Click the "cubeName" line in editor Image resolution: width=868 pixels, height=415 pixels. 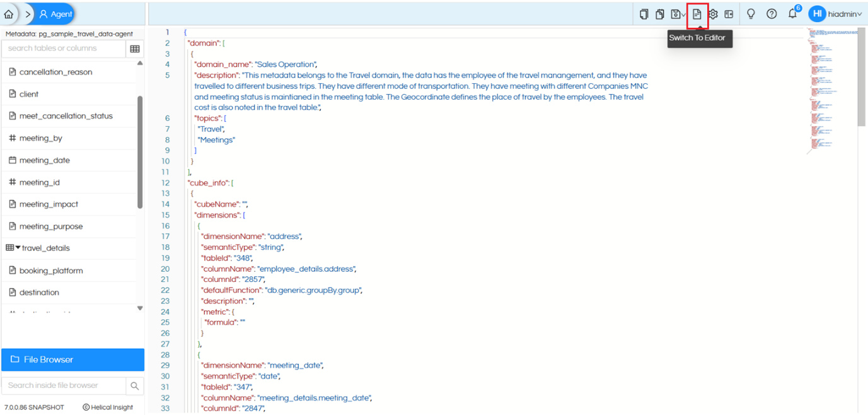pos(221,204)
